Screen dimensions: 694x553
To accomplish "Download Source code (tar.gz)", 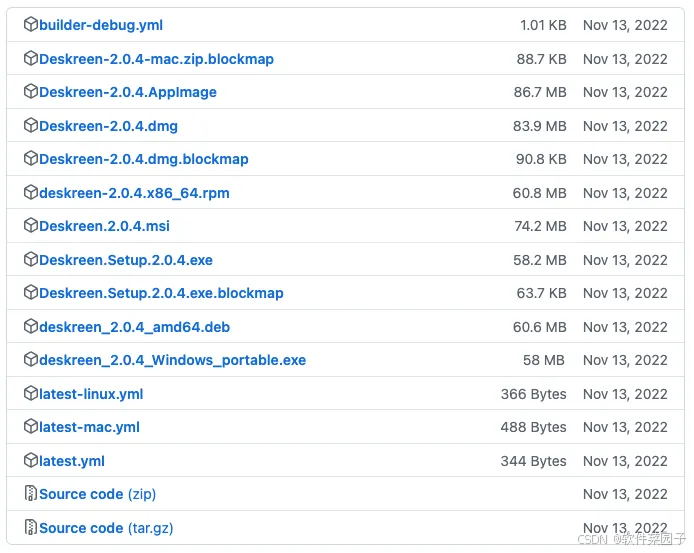I will coord(106,528).
